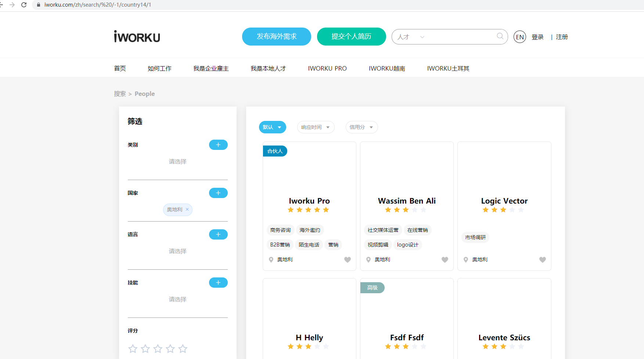The height and width of the screenshot is (359, 644).
Task: Remove the 奥地利 country filter tag
Action: [187, 209]
